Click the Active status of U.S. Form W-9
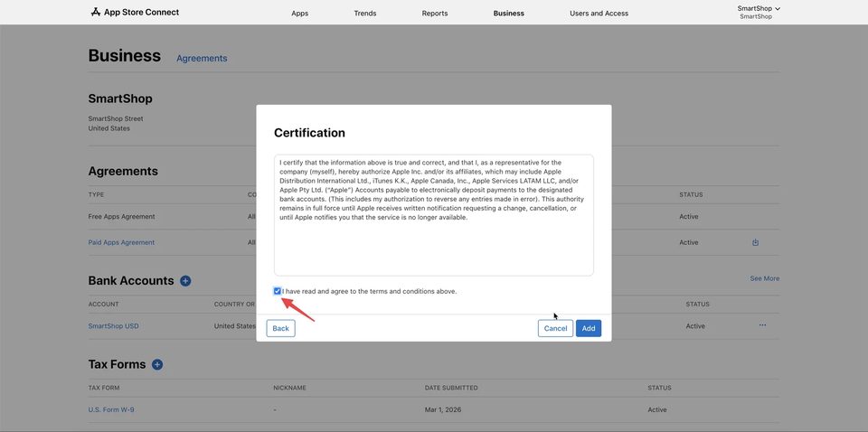The height and width of the screenshot is (432, 868). pos(657,410)
